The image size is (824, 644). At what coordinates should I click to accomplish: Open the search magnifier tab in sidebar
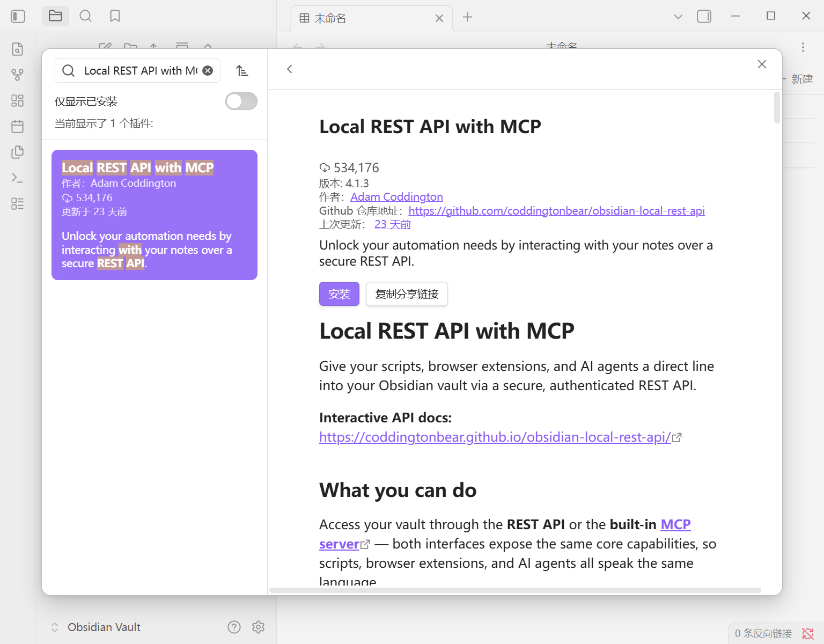[85, 16]
